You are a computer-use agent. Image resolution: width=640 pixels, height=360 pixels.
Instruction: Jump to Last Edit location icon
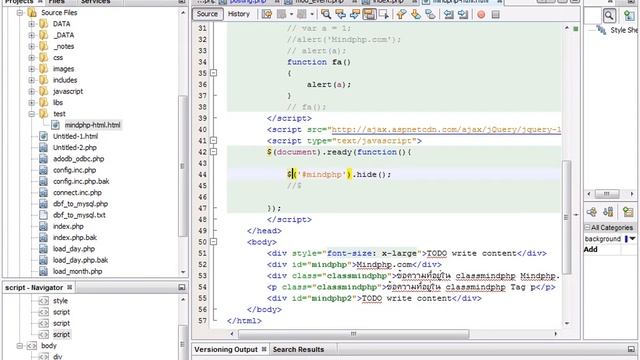pos(267,14)
